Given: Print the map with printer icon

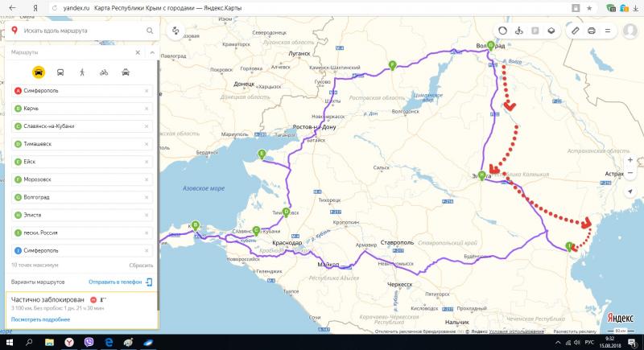Looking at the screenshot, I should (x=592, y=31).
